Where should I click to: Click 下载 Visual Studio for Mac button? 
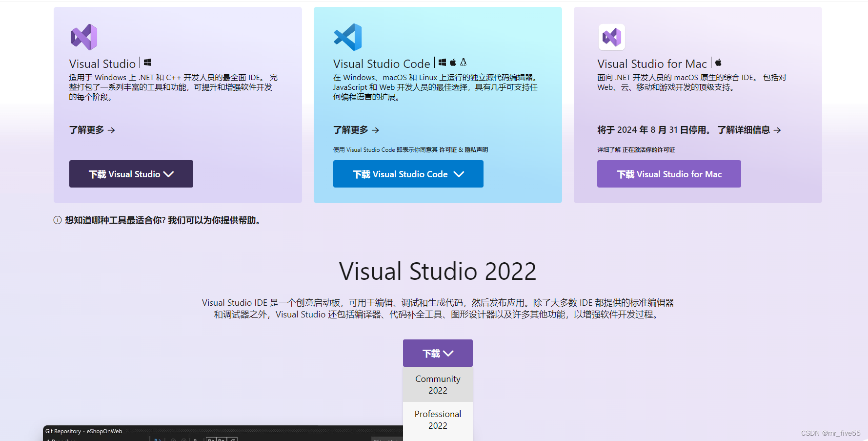[x=669, y=174]
